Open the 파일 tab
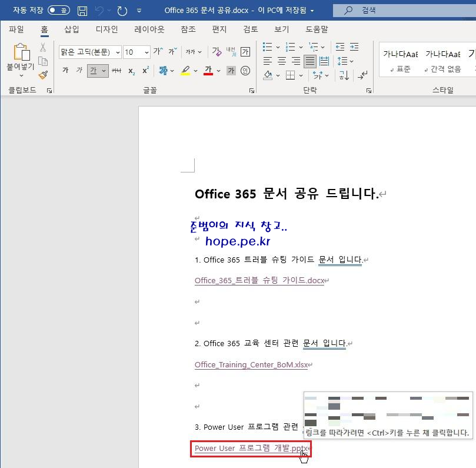This screenshot has height=468, width=476. 16,29
